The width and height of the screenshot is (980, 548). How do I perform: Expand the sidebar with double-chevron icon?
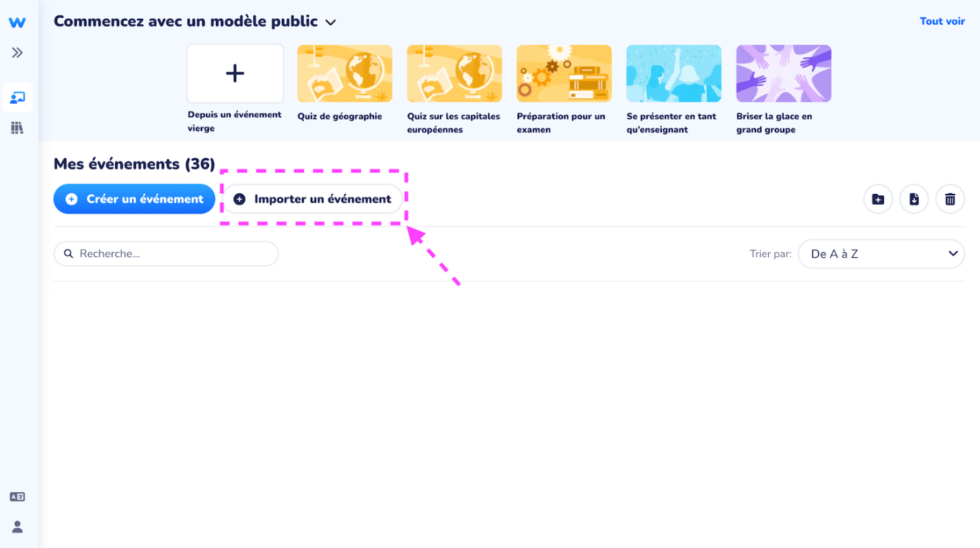[17, 53]
